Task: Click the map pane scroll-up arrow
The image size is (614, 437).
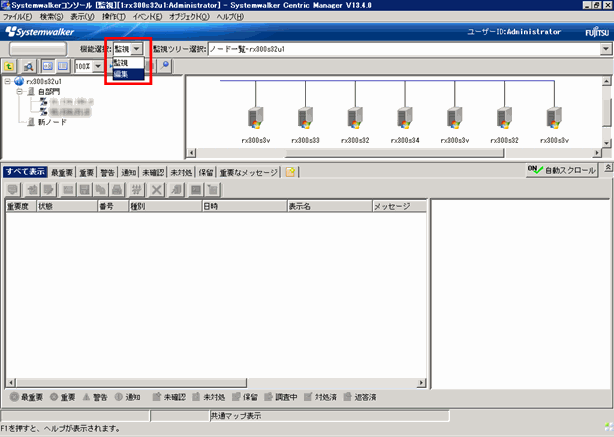Action: tap(607, 81)
